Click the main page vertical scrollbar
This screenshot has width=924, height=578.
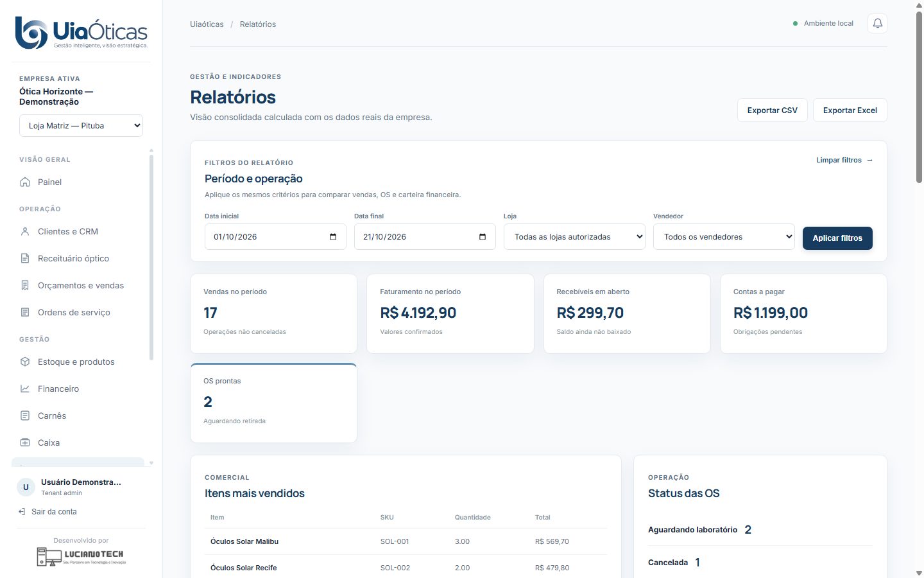(x=919, y=96)
